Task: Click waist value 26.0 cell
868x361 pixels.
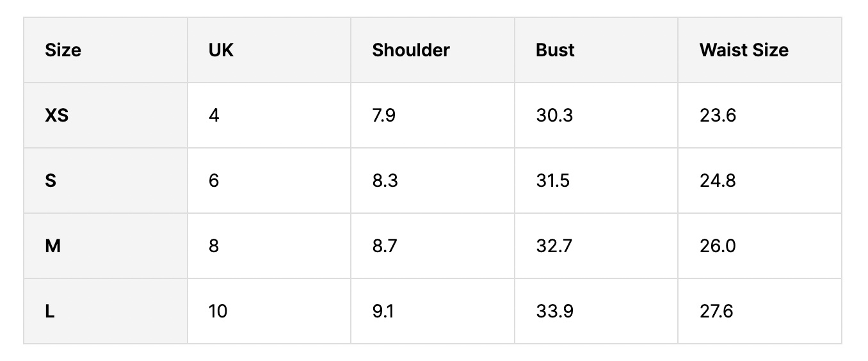Action: [x=718, y=246]
